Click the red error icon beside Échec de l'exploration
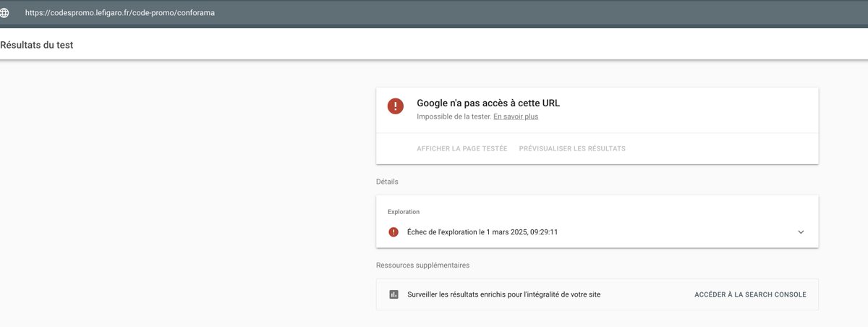The height and width of the screenshot is (327, 868). (x=393, y=232)
